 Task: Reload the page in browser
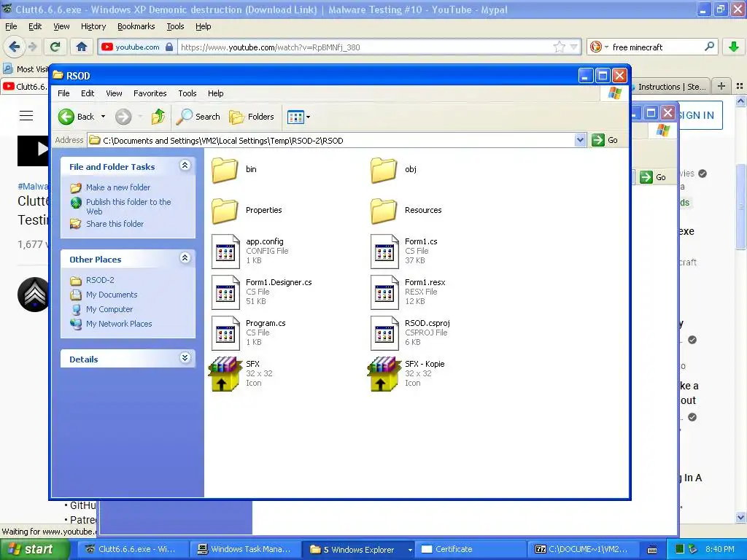click(55, 47)
